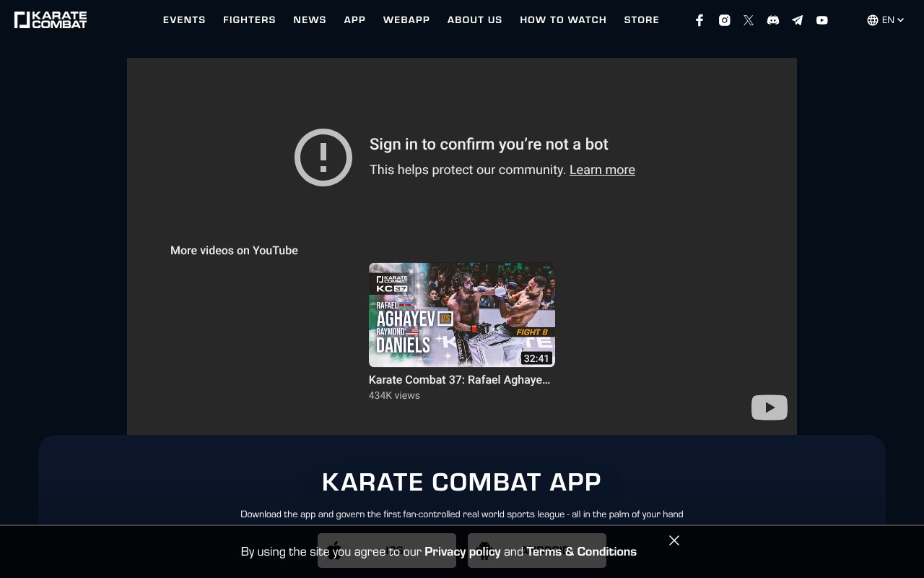The image size is (924, 578).
Task: Click the globe language icon
Action: click(872, 20)
